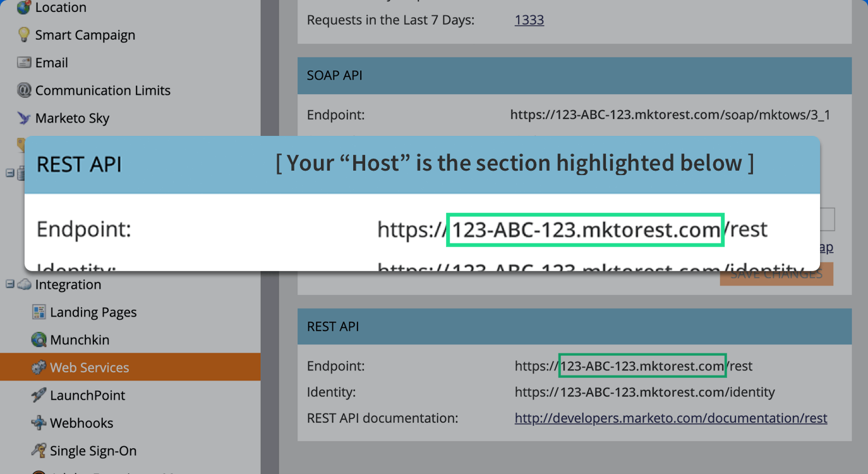Select the highlighted Web Services item
Viewport: 868px width, 474px height.
pos(130,367)
